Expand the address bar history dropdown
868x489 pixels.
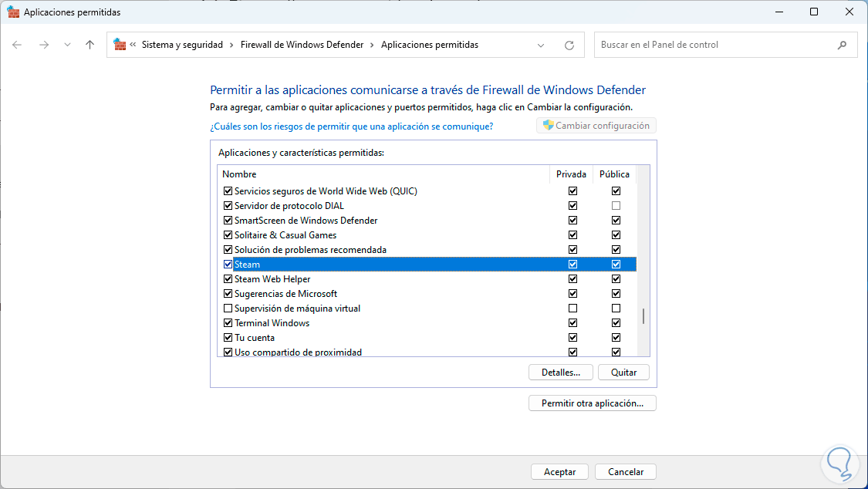542,45
